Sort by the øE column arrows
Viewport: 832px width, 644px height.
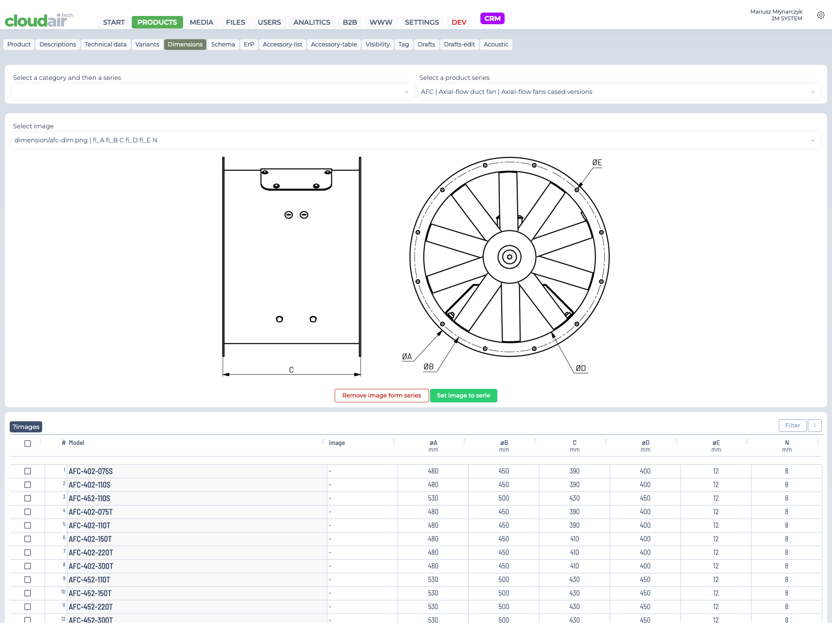(x=747, y=442)
